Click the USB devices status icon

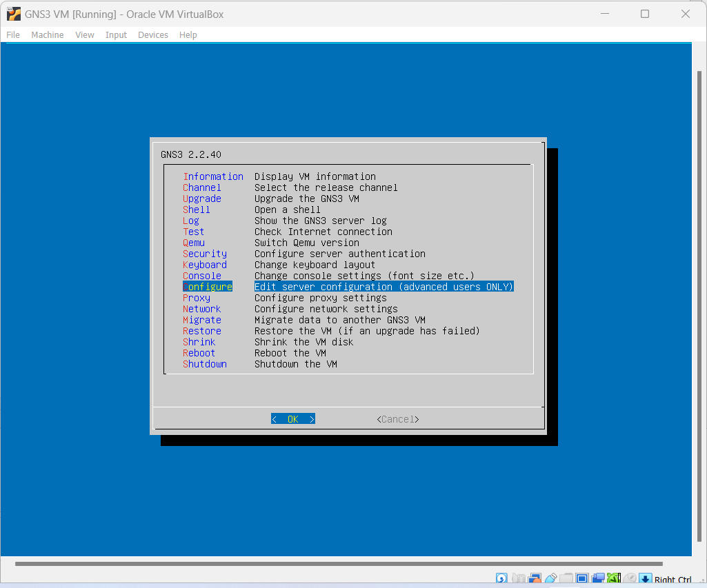point(551,578)
